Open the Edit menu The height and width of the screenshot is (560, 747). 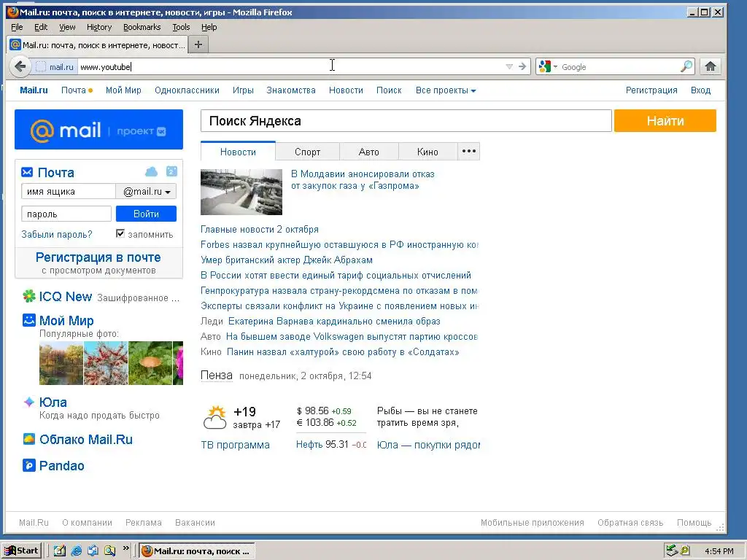pos(41,27)
